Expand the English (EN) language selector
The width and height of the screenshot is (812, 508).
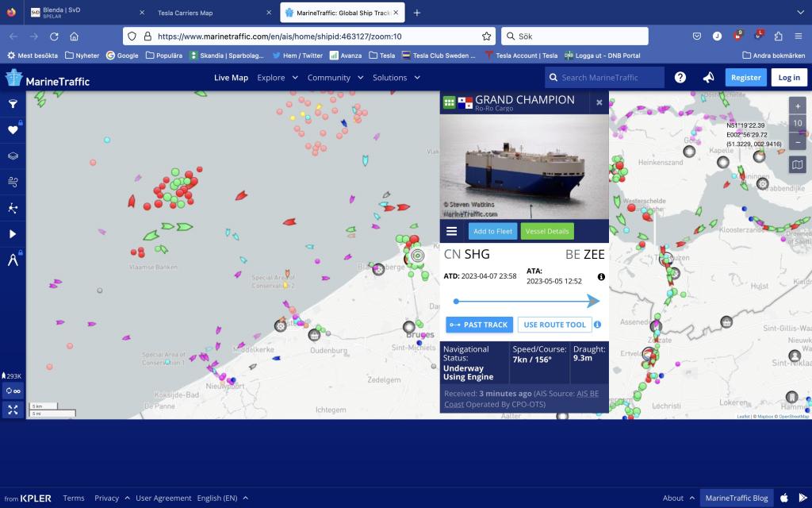point(222,498)
